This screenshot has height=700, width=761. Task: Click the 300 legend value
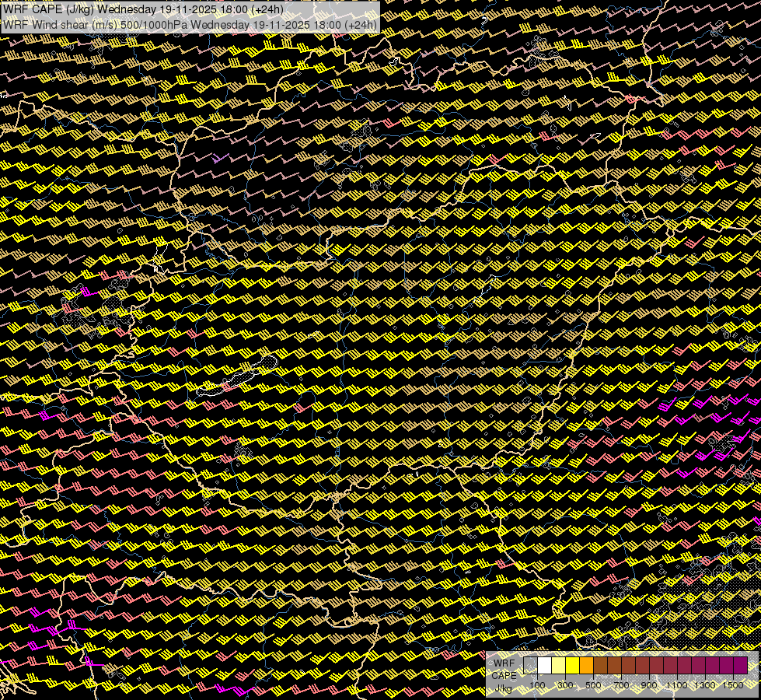565,685
